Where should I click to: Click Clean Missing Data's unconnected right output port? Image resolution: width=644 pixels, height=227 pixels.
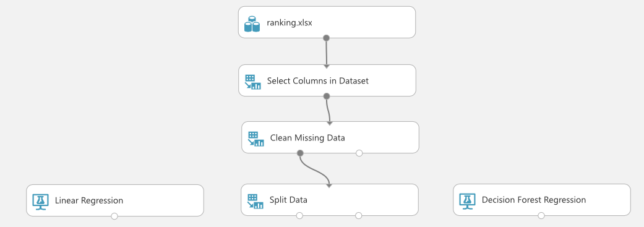[359, 153]
